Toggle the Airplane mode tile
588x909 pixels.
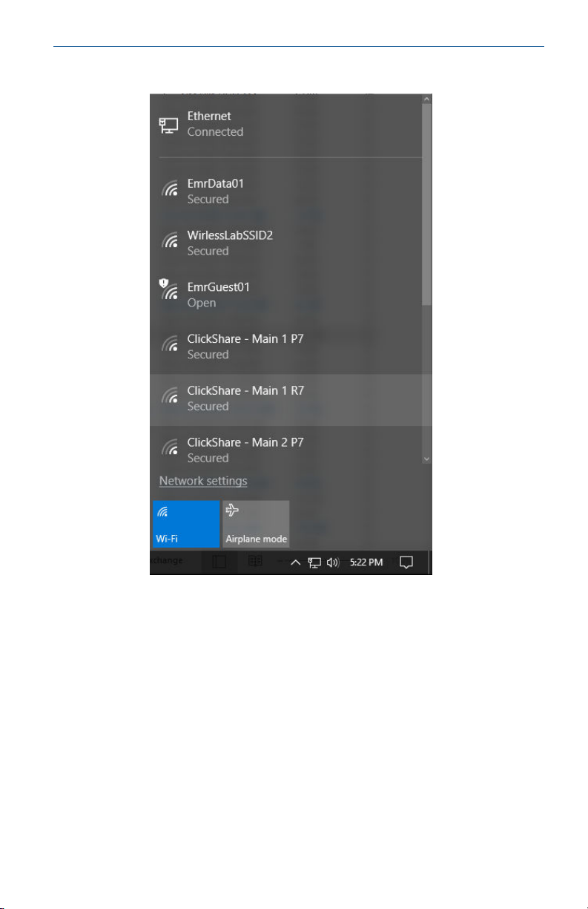[x=256, y=524]
